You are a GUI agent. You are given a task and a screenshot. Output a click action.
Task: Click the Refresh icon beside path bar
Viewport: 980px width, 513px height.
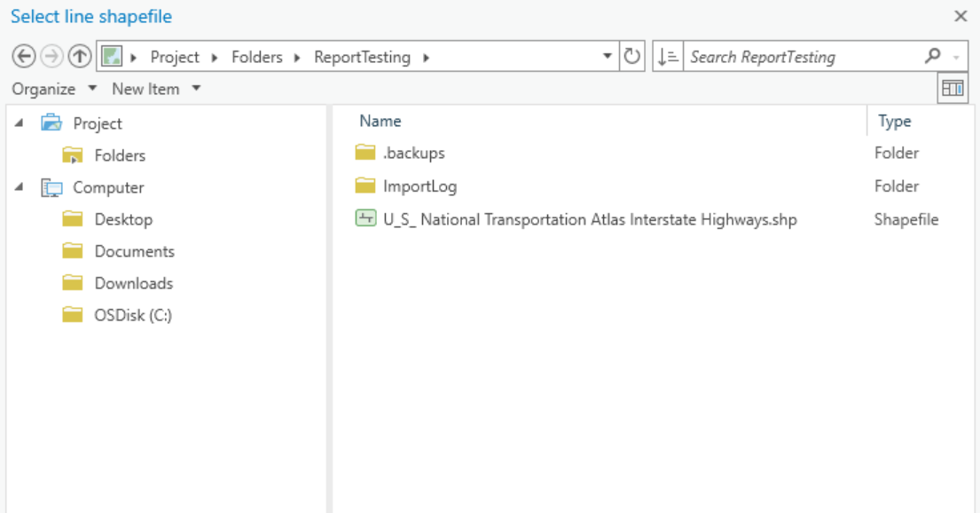(x=631, y=57)
